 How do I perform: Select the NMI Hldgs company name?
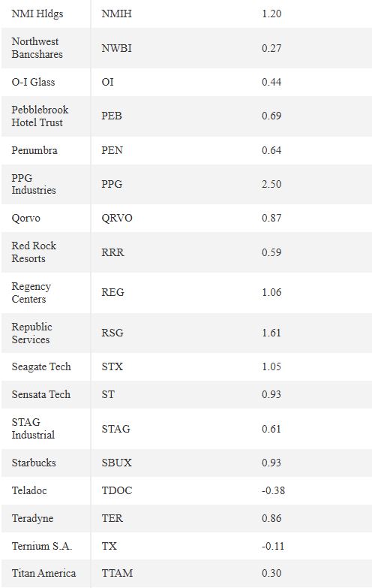[37, 14]
